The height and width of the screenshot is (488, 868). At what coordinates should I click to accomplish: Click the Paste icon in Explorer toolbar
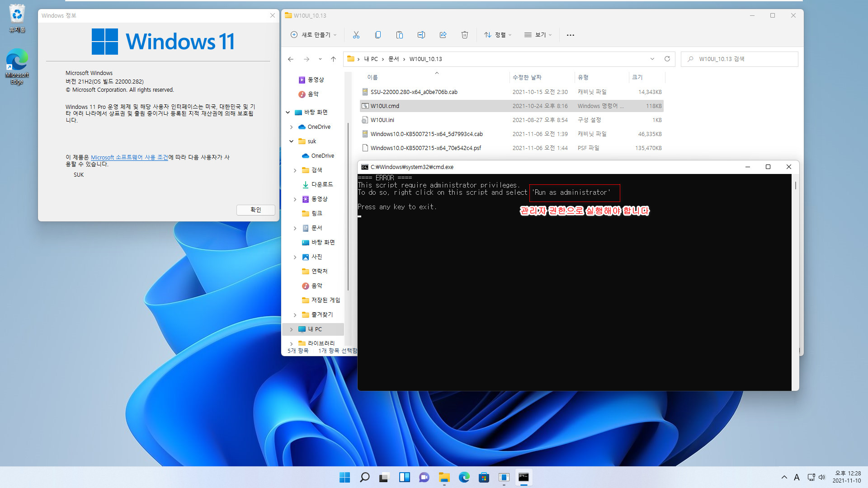[400, 35]
